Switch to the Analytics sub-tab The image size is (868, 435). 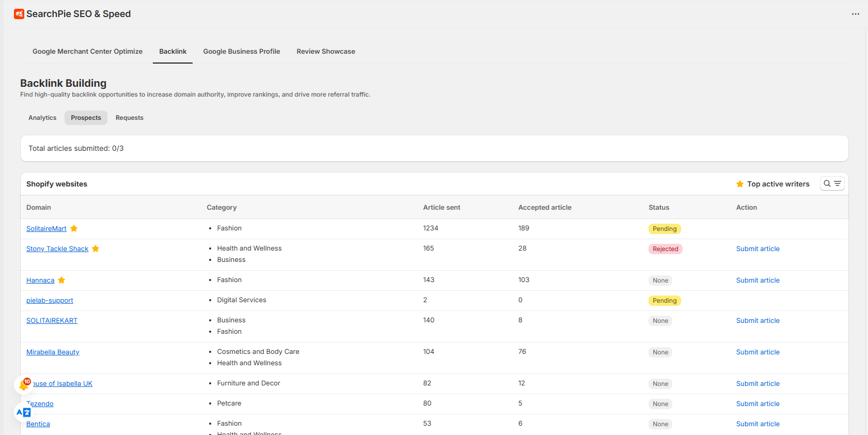(42, 118)
